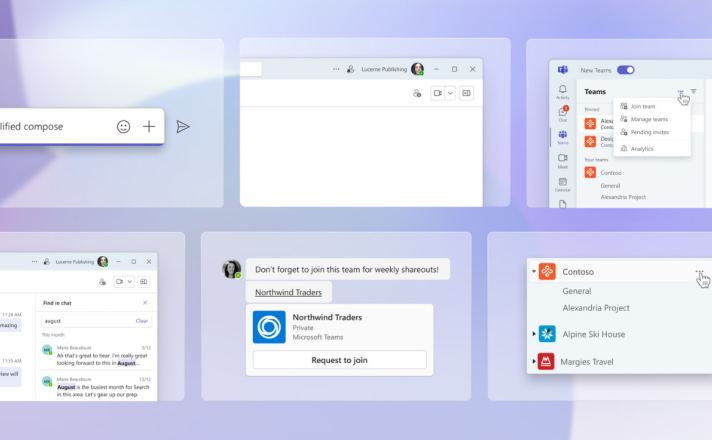Viewport: 712px width, 440px height.
Task: Click the Contoso team logo in the expanded team list
Action: 547,272
